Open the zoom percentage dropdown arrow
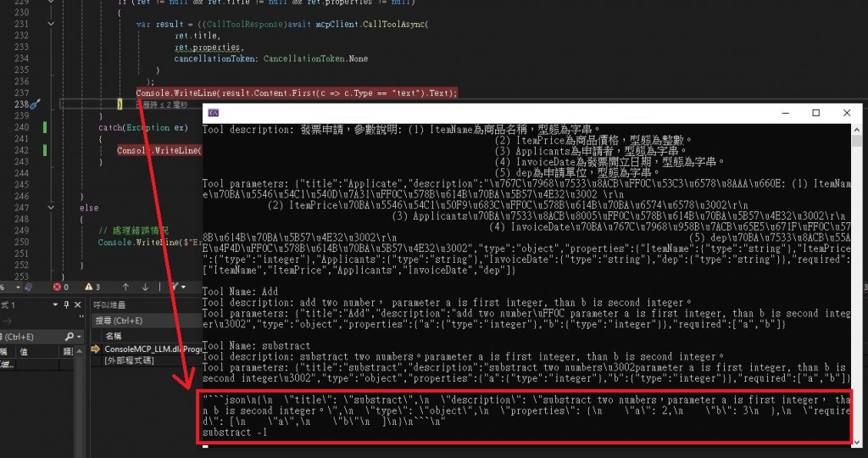This screenshot has height=458, width=868. click(x=19, y=288)
